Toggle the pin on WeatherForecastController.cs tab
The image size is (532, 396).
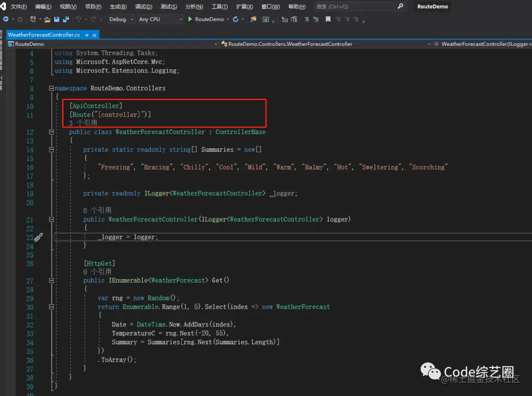coord(87,35)
